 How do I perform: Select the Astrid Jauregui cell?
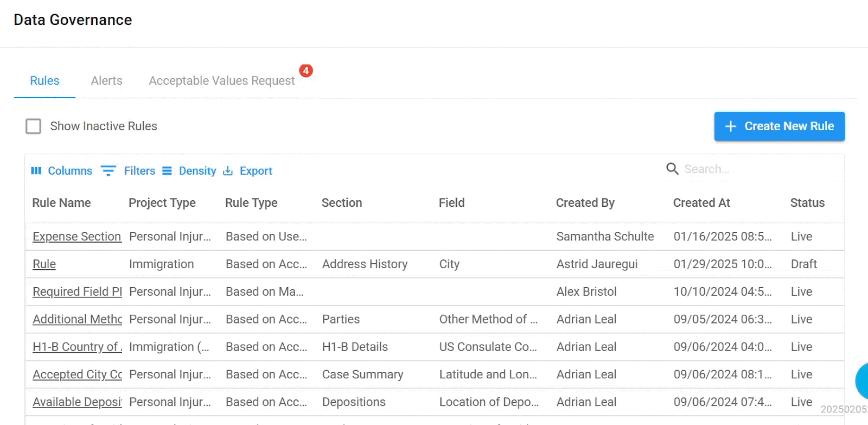coord(597,264)
